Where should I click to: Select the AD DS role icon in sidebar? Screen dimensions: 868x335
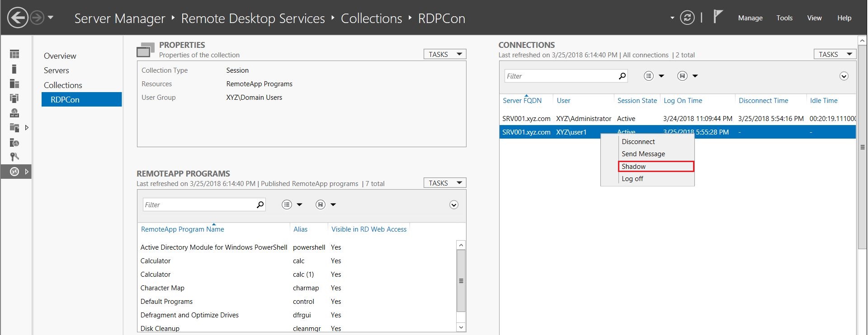coord(14,98)
